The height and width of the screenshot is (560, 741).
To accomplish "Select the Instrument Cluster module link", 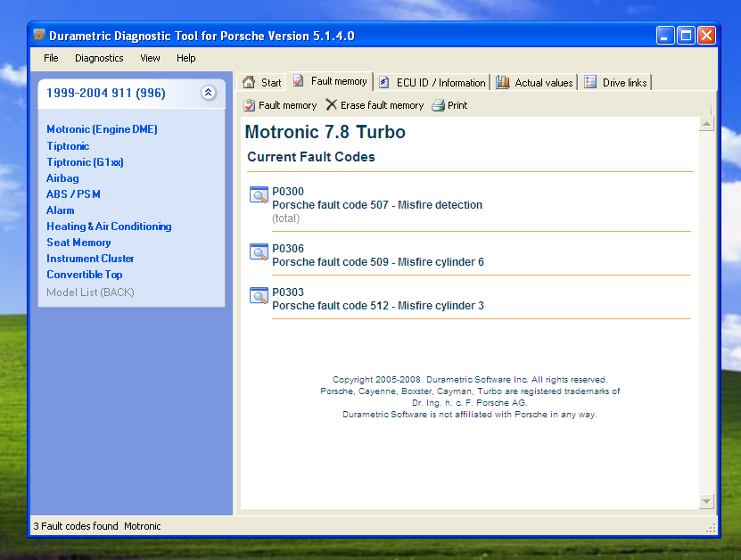I will pos(90,259).
